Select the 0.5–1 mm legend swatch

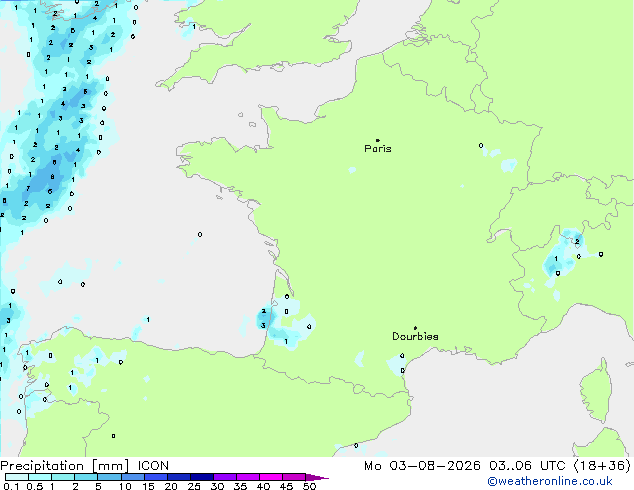pyautogui.click(x=40, y=477)
